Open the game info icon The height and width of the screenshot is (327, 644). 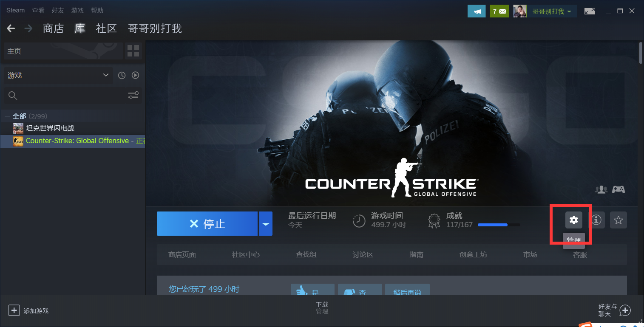click(596, 220)
